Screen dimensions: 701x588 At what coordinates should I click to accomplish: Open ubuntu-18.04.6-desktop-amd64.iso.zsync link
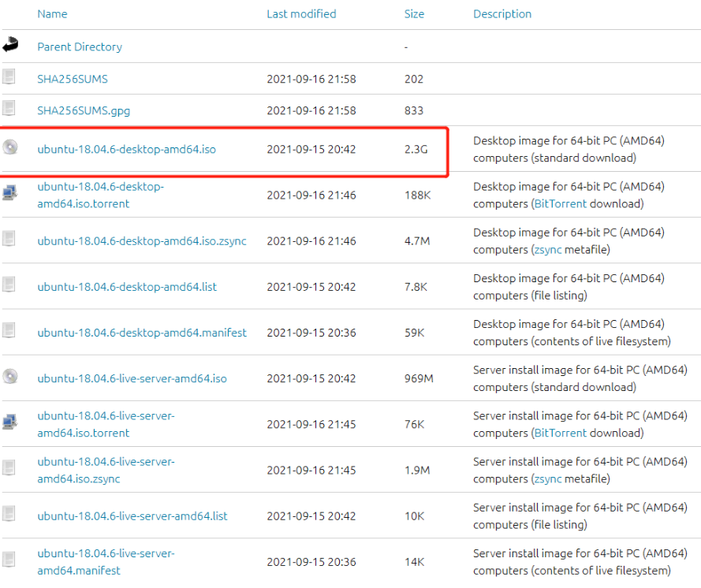(x=142, y=241)
